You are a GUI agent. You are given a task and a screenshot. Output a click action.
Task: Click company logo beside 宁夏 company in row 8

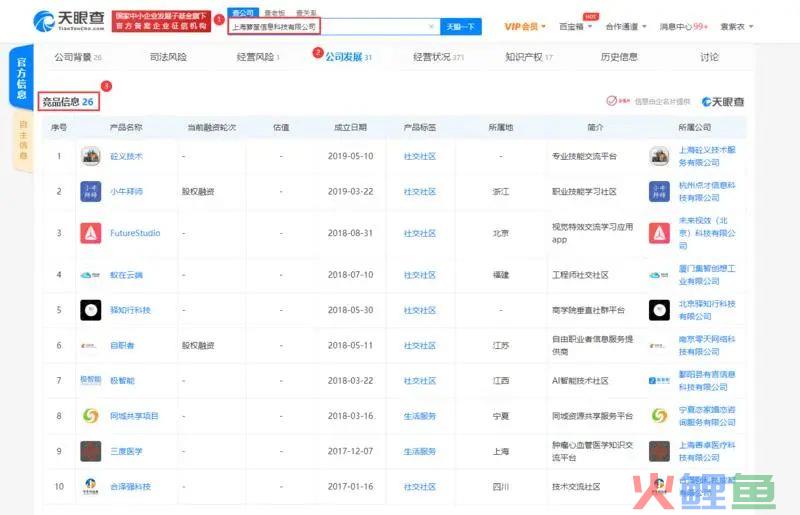(659, 416)
